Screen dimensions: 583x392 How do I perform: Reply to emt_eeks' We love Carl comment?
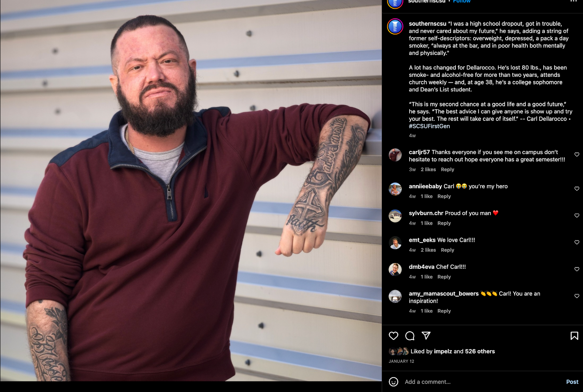tap(447, 250)
